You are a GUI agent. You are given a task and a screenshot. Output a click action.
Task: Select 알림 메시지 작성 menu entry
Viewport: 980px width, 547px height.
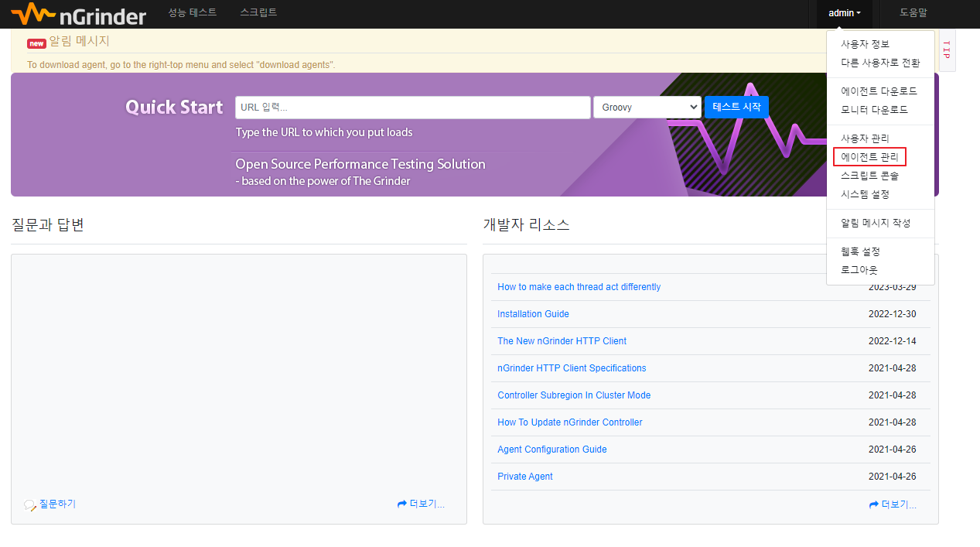click(x=876, y=223)
